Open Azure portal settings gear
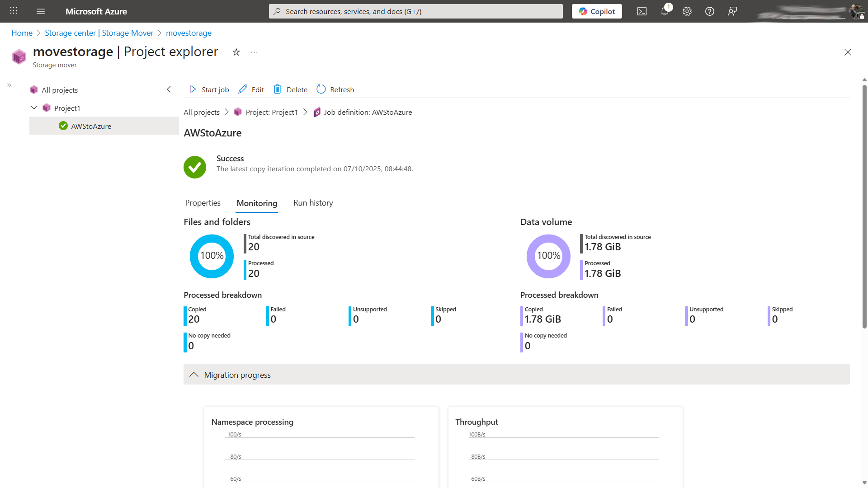868x488 pixels. 687,11
